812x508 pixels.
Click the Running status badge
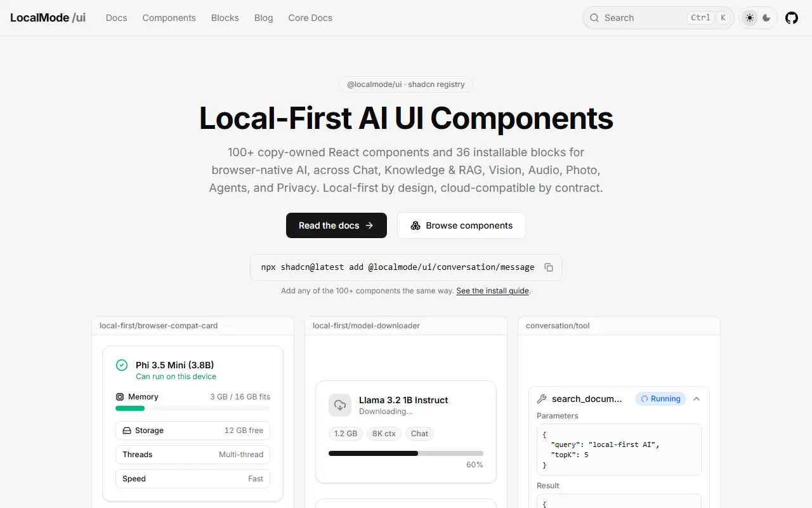[660, 399]
